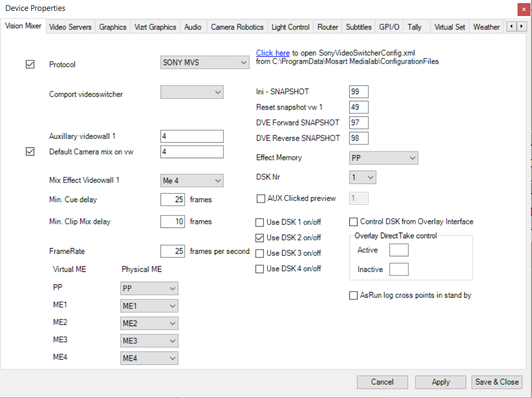Enable Control DSK from Overlay Interface
Screen dimensions: 532x398
(353, 222)
